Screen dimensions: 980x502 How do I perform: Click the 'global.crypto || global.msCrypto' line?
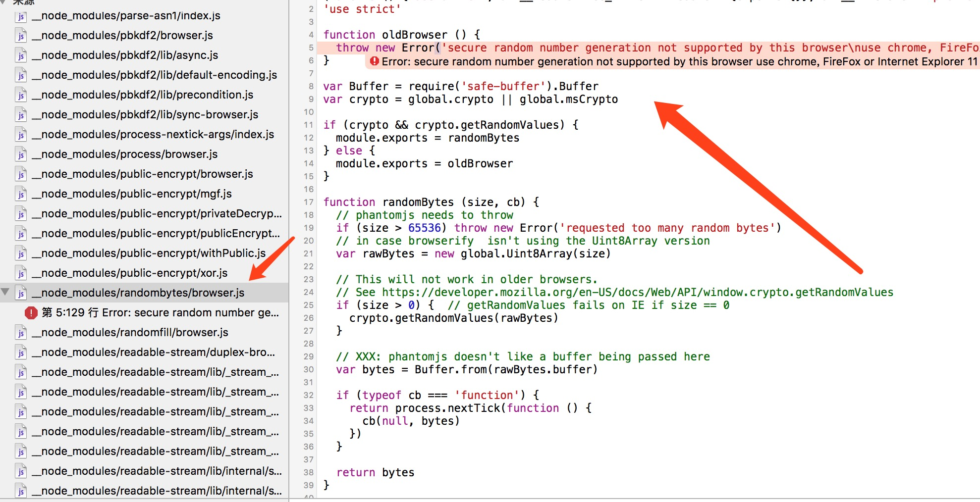click(471, 99)
